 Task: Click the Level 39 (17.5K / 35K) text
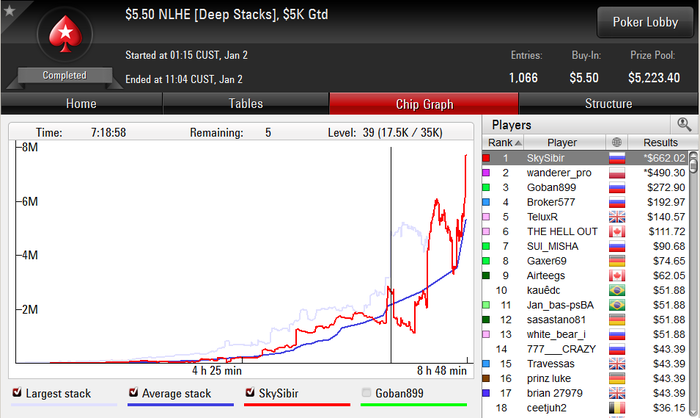tap(385, 133)
